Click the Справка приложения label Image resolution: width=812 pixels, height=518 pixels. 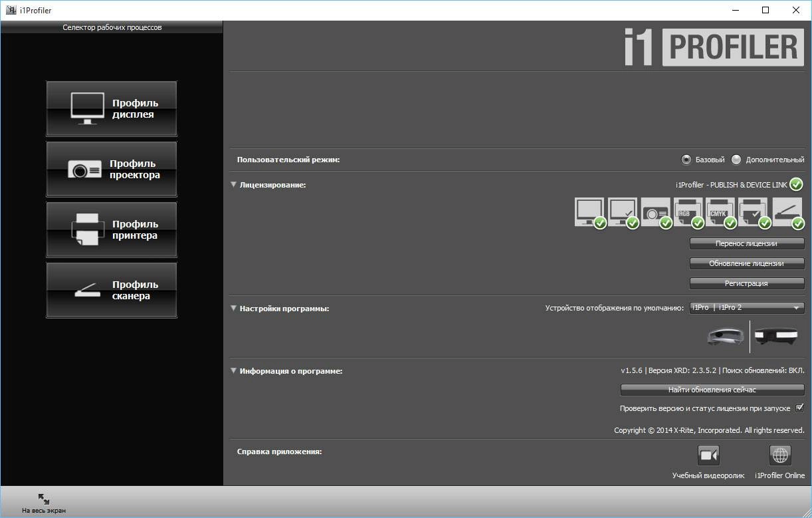(x=279, y=452)
